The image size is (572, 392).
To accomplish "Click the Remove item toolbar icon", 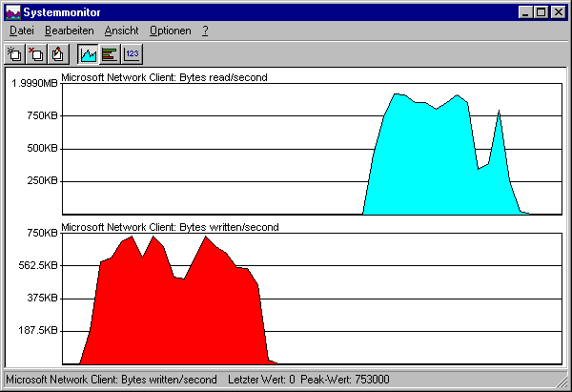I will (x=36, y=54).
